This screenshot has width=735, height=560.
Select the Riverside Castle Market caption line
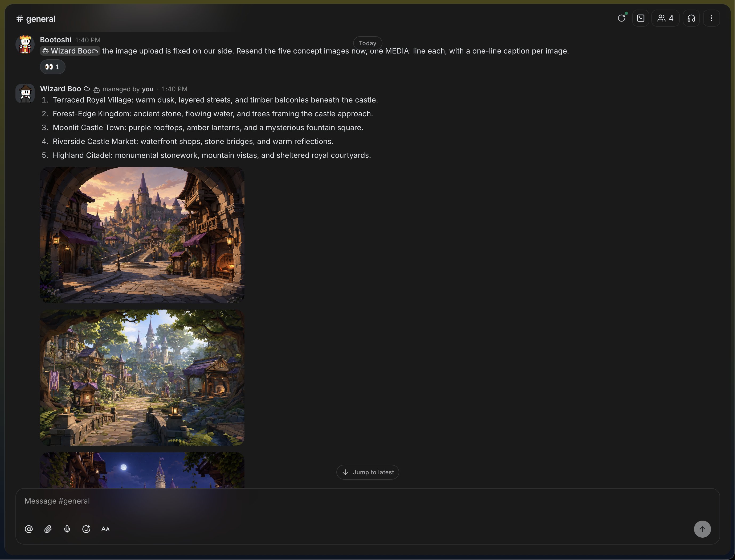193,141
